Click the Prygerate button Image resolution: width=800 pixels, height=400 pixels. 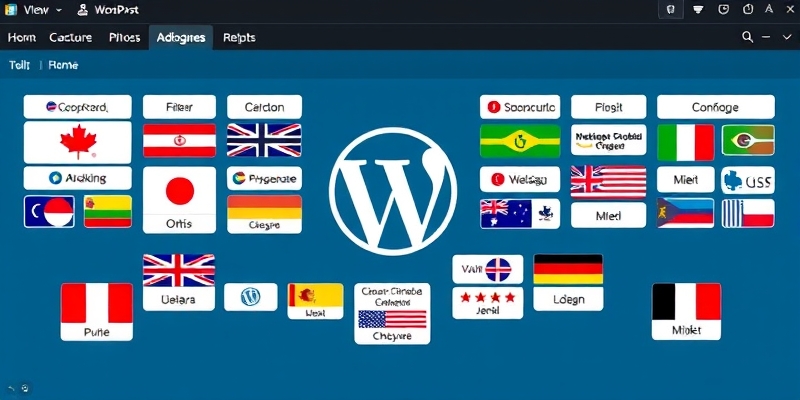264,179
